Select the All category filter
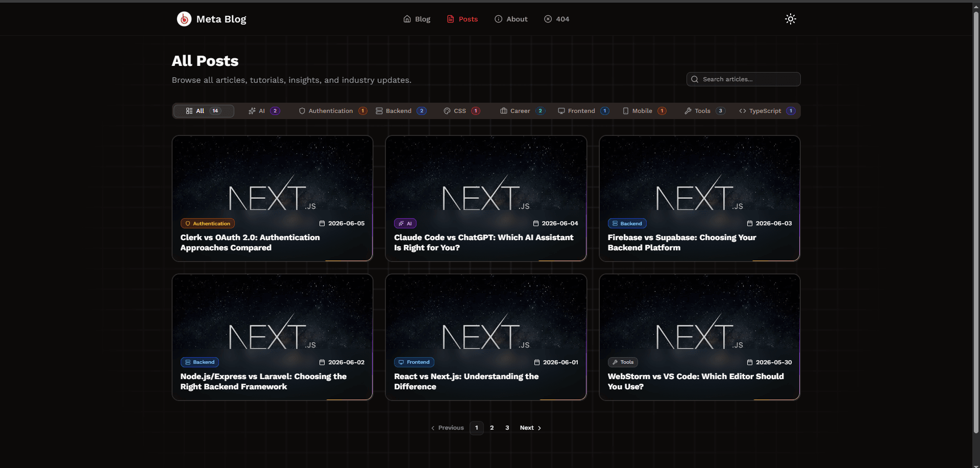 [x=204, y=111]
